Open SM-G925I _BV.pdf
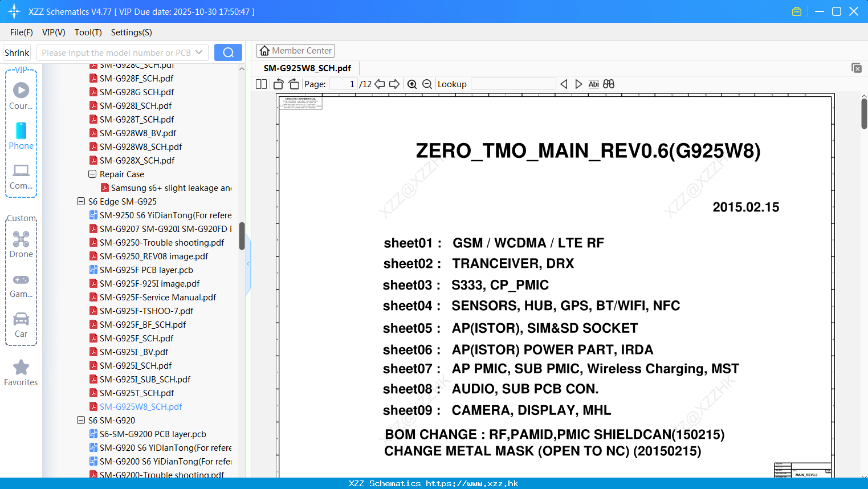Viewport: 868px width, 489px height. pyautogui.click(x=134, y=352)
